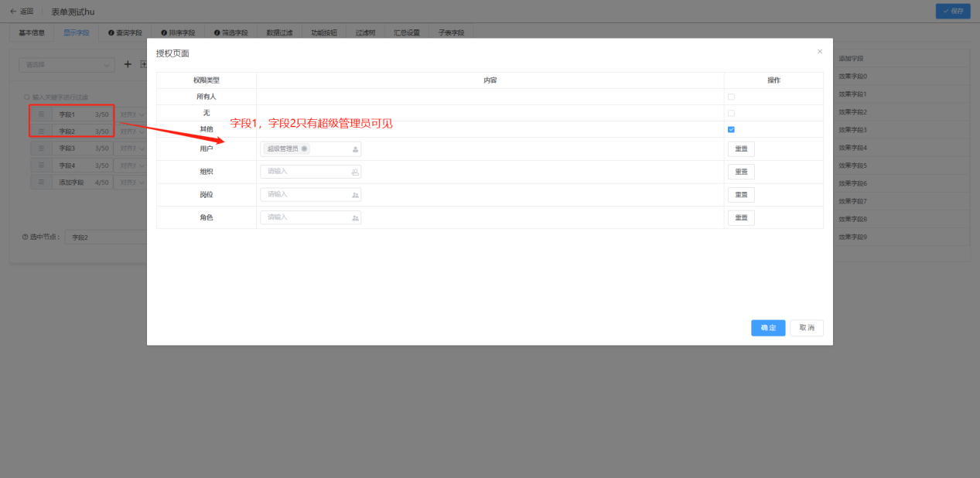Check the 所有人 permission checkbox
The width and height of the screenshot is (980, 478).
coord(731,97)
